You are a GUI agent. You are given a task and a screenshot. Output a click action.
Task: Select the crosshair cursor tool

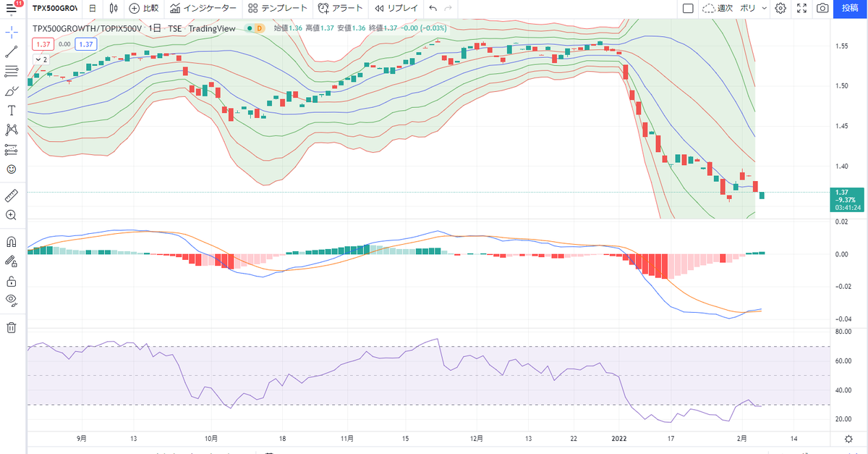click(x=11, y=33)
